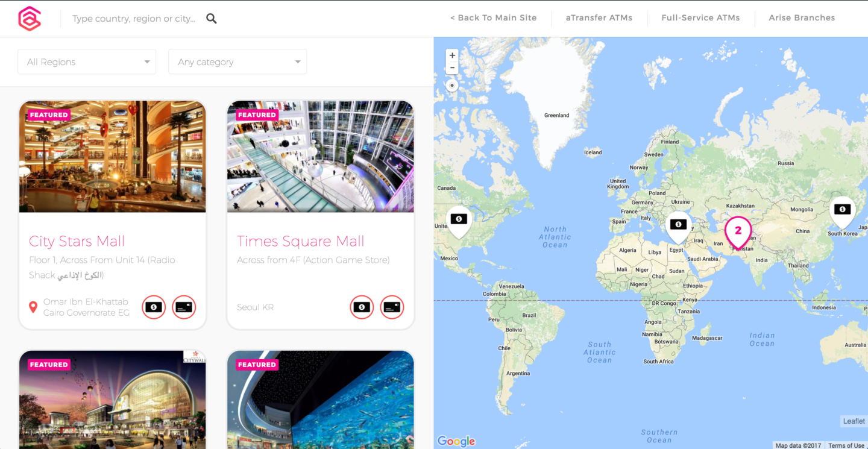
Task: Click the 'Seoul KR' location text
Action: 255,307
